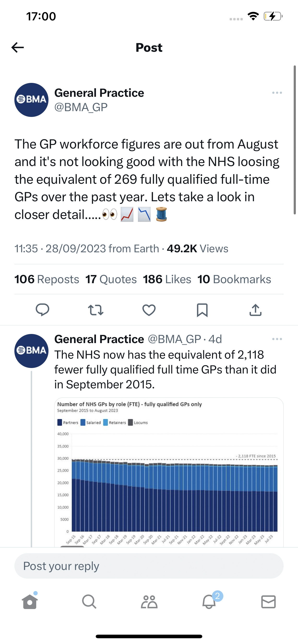Open the Search magnifier tab
Viewport: 298px width, 644px height.
[x=89, y=602]
